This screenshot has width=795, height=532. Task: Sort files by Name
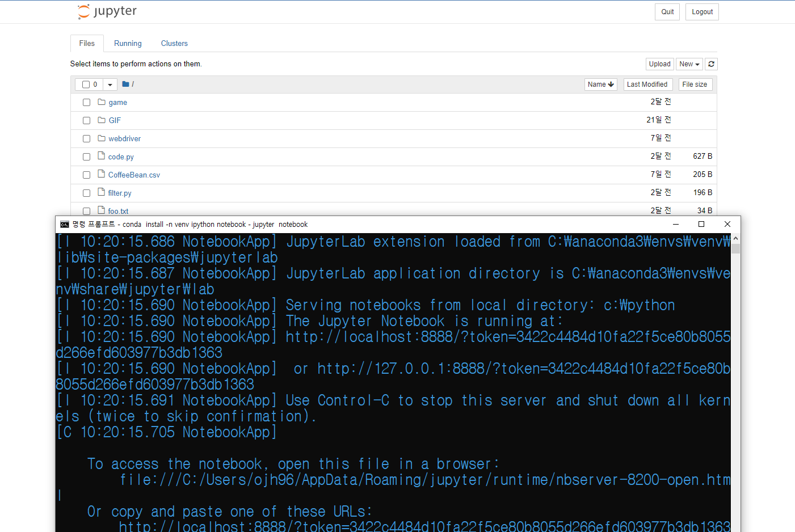pos(601,85)
